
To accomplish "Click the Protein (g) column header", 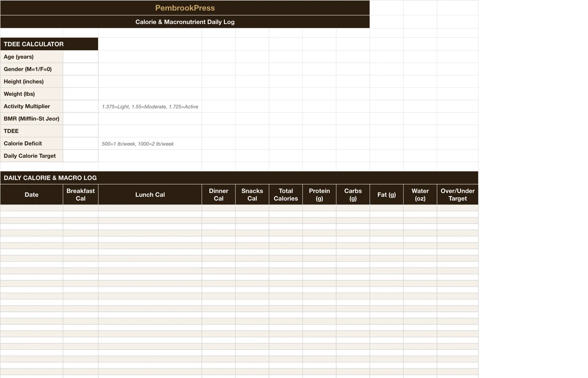I will point(319,195).
